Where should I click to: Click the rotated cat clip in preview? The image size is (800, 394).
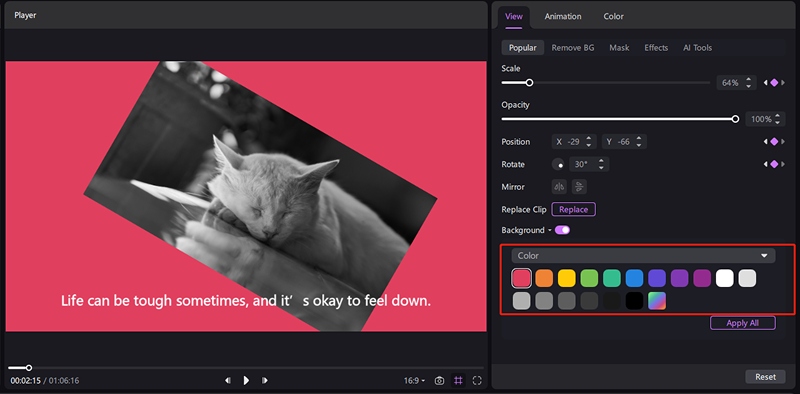pyautogui.click(x=260, y=196)
